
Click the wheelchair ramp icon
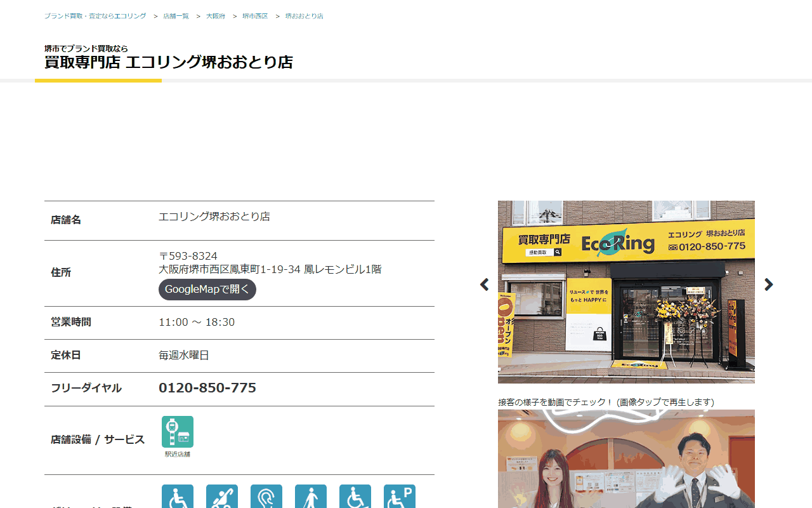pos(355,497)
